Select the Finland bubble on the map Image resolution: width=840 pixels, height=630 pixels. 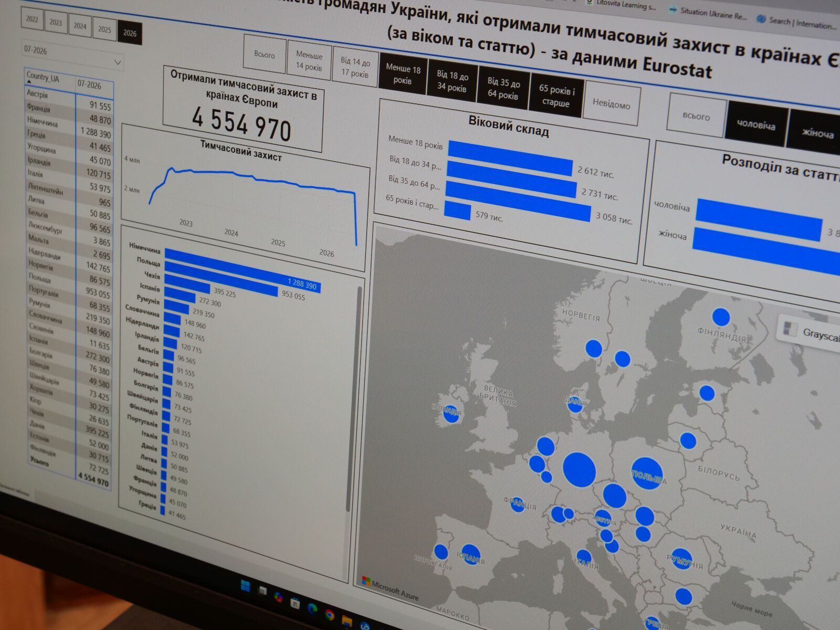coord(721,317)
